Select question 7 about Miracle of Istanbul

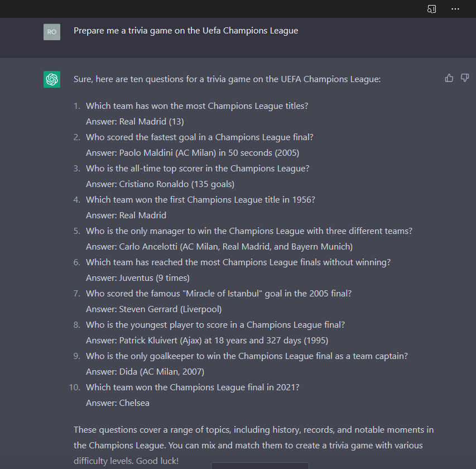[219, 294]
